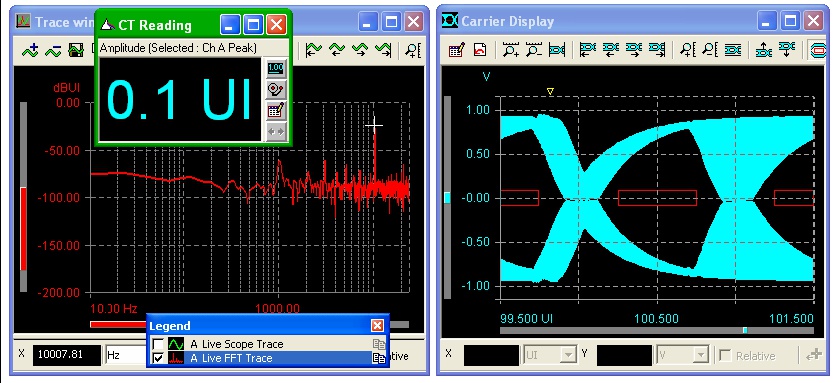Image resolution: width=840 pixels, height=383 pixels.
Task: Click the red undo page icon in Carrier Display
Action: (480, 50)
